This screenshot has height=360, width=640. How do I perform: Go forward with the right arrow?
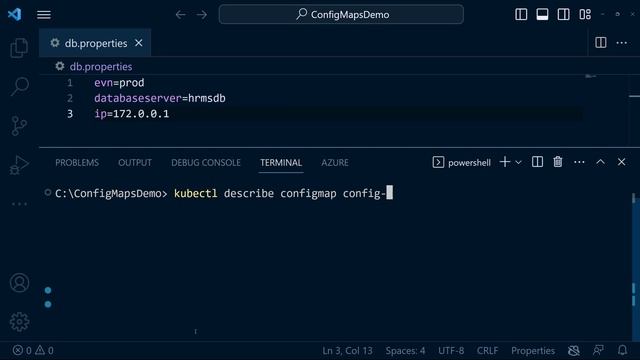coord(202,15)
